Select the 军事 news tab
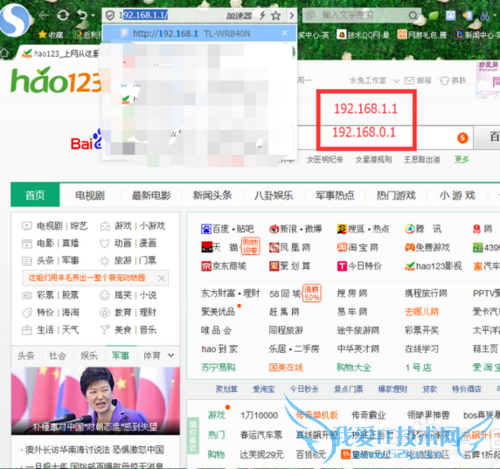500x469 pixels. [x=120, y=355]
